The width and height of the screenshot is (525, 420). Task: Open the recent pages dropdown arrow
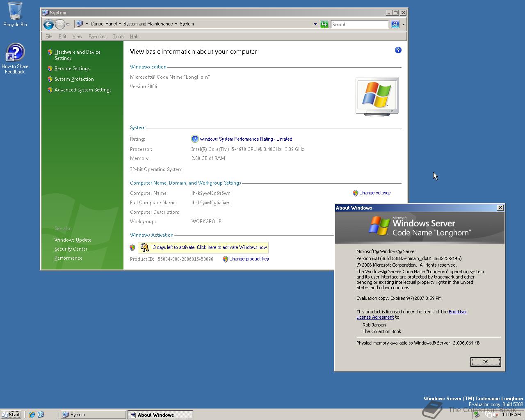coord(68,25)
